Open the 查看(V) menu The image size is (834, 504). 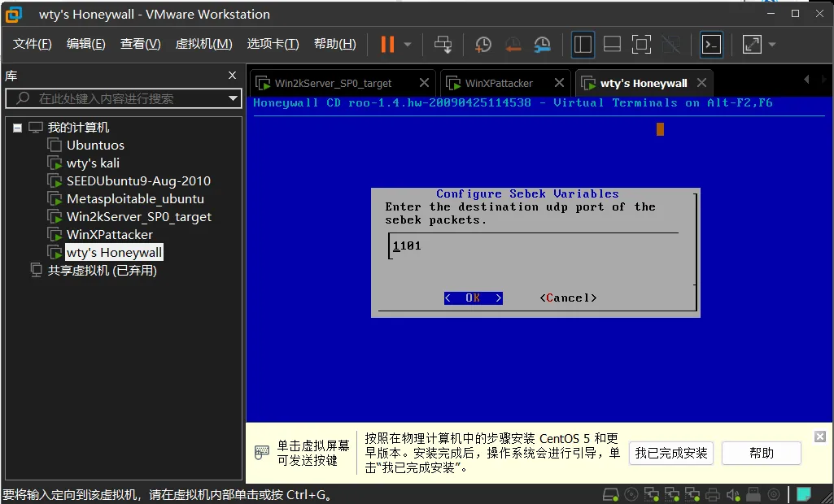[141, 44]
